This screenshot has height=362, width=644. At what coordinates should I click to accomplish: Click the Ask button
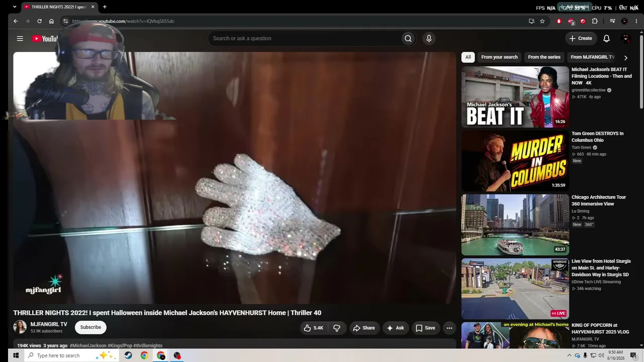395,328
